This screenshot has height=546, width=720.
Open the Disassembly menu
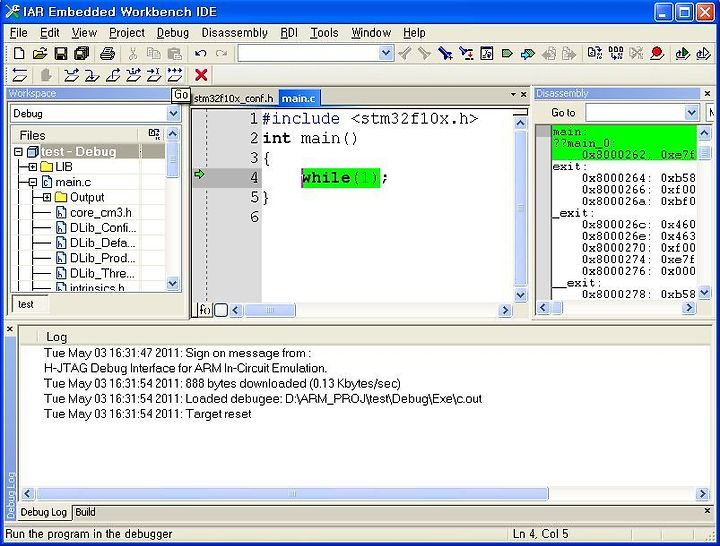(234, 33)
